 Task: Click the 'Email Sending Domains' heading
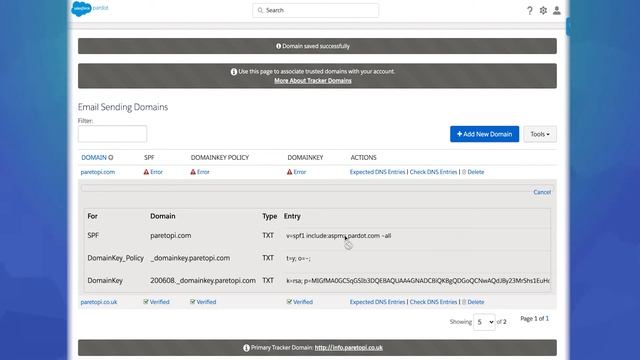pyautogui.click(x=123, y=107)
